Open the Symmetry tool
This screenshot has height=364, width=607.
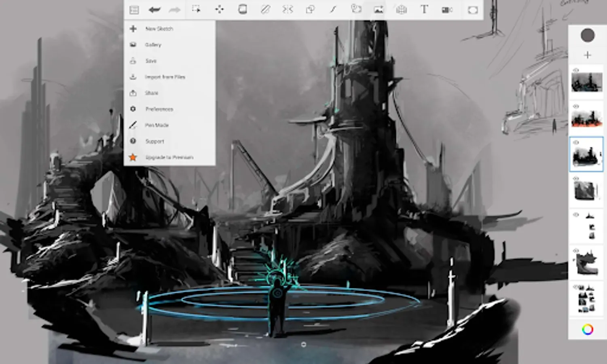[x=288, y=9]
